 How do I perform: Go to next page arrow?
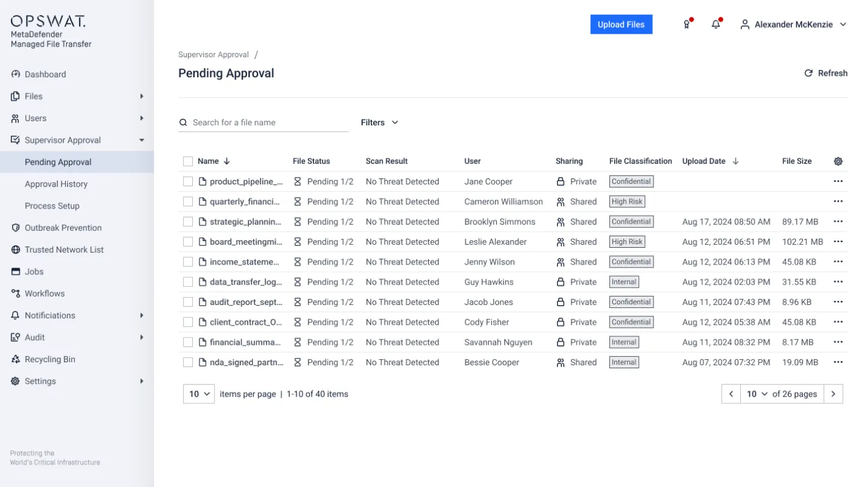click(x=833, y=394)
